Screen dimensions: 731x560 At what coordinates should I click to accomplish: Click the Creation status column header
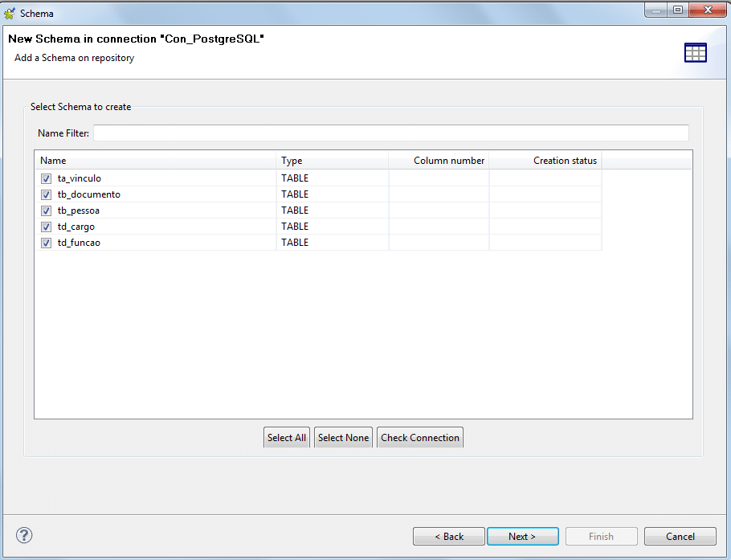pyautogui.click(x=545, y=161)
